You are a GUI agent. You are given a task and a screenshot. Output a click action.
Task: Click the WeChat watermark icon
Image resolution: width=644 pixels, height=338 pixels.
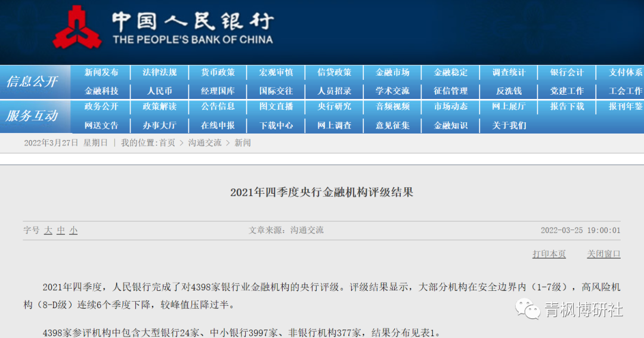[x=528, y=309]
